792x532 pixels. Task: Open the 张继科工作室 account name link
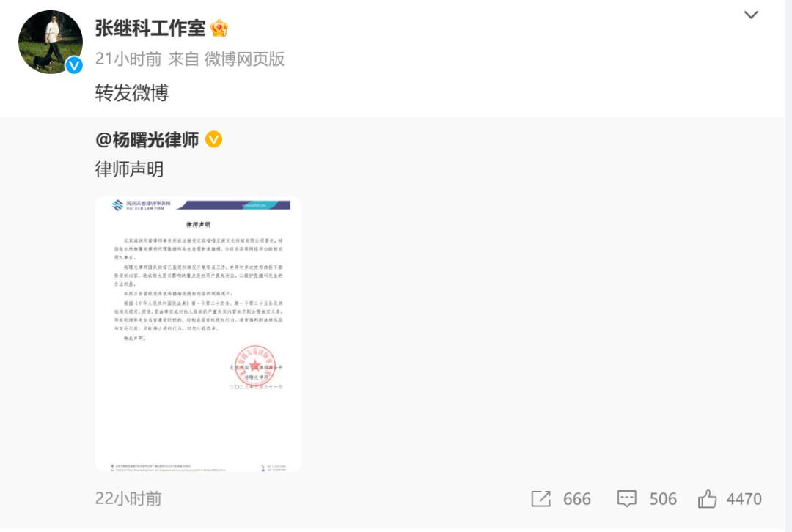[x=150, y=29]
